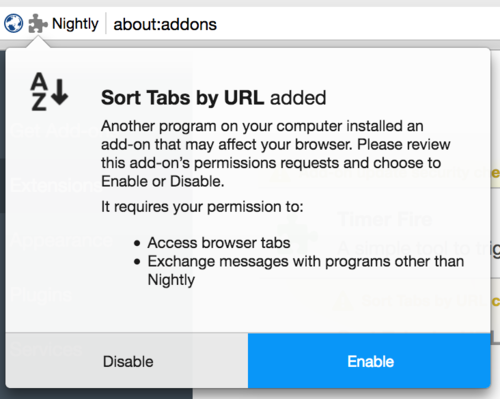Open the Get Add-ons sidebar category
This screenshot has height=399, width=500.
pyautogui.click(x=55, y=130)
